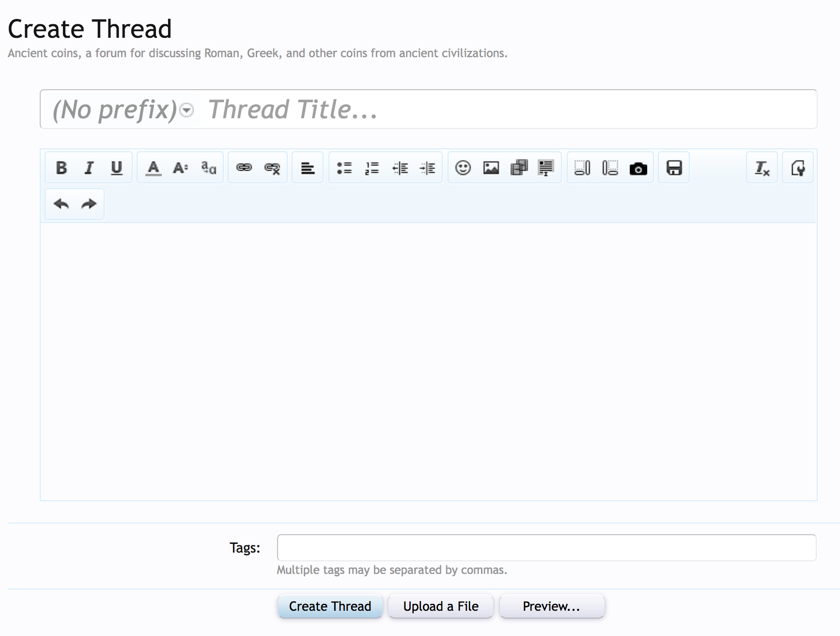840x636 pixels.
Task: Click the save draft floppy icon
Action: [x=674, y=168]
